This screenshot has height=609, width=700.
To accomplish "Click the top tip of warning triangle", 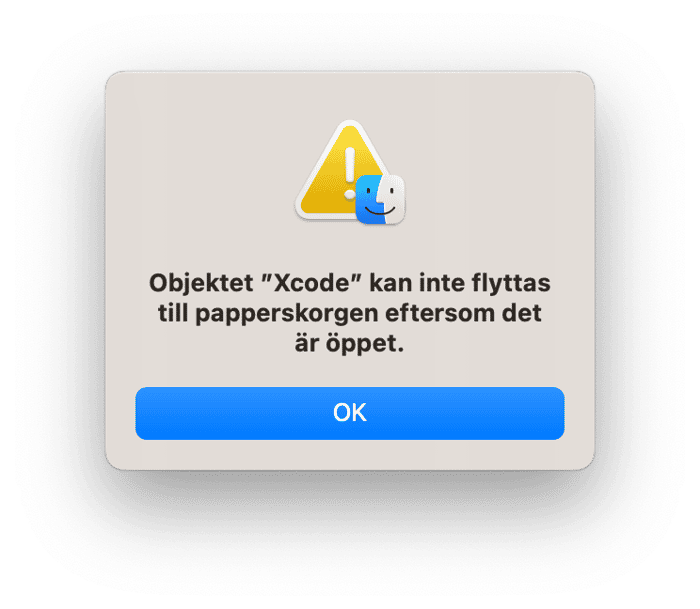I will pos(350,125).
